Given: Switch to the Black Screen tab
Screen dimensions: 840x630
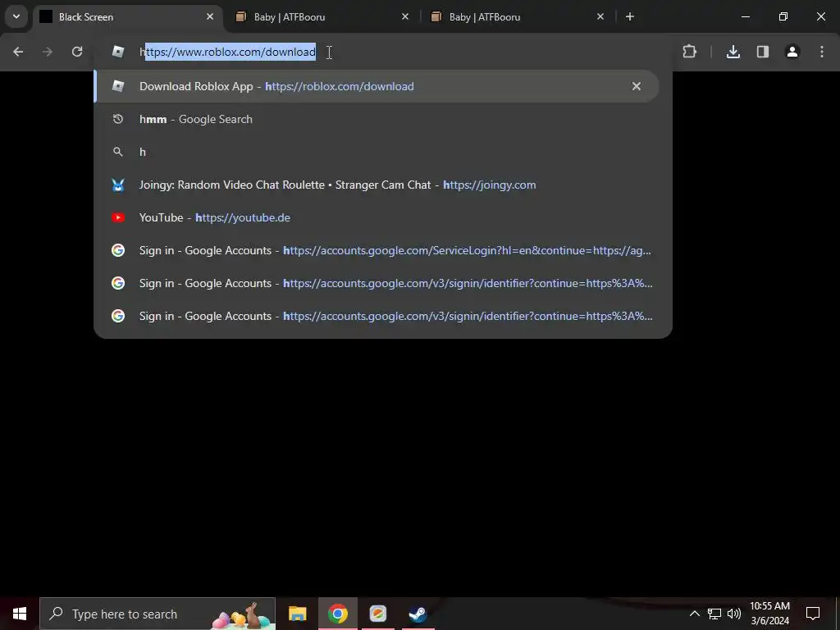Looking at the screenshot, I should [x=127, y=16].
